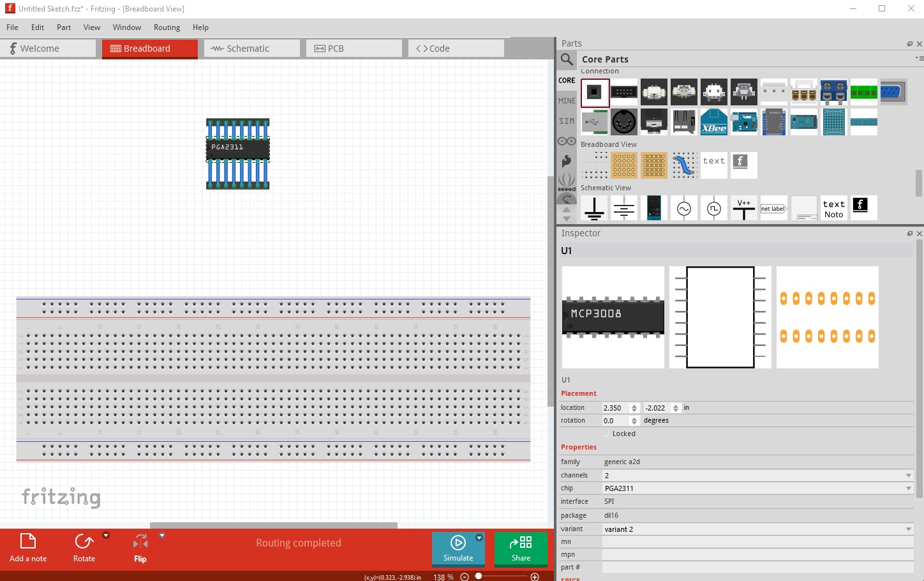Select the PGA2311 chip on canvas
This screenshot has height=581, width=924.
point(237,149)
